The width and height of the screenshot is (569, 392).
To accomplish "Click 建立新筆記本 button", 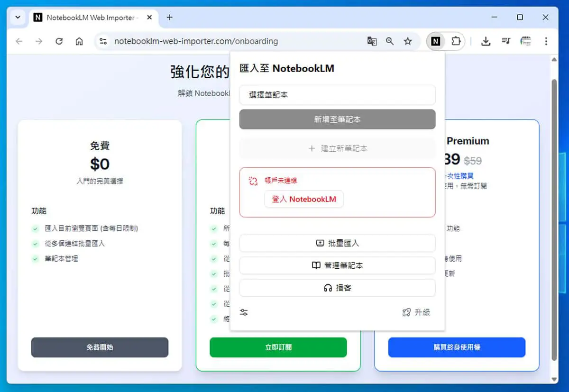I will [337, 148].
